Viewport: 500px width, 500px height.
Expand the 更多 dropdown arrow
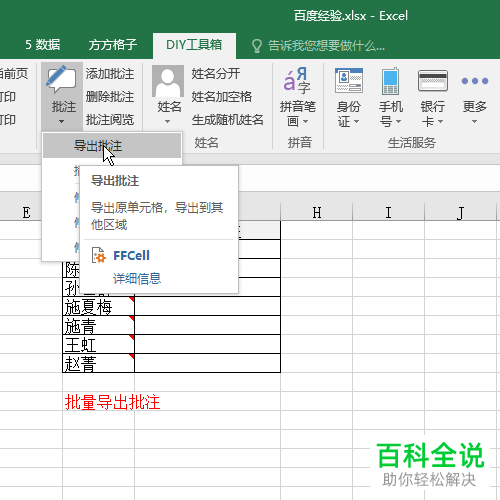tap(475, 122)
